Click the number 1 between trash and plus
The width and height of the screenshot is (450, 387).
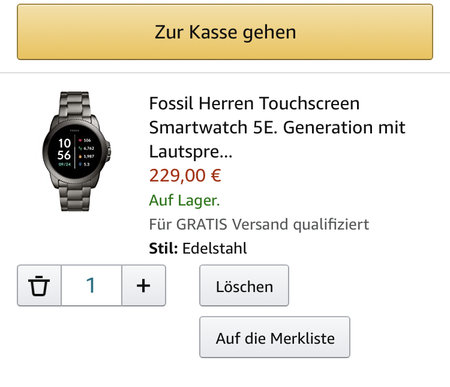(91, 285)
